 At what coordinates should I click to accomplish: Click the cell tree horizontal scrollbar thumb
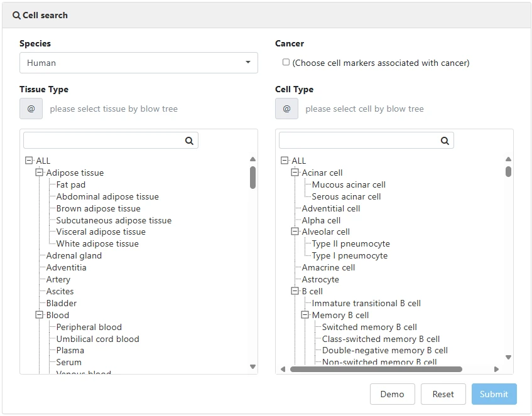pyautogui.click(x=376, y=370)
